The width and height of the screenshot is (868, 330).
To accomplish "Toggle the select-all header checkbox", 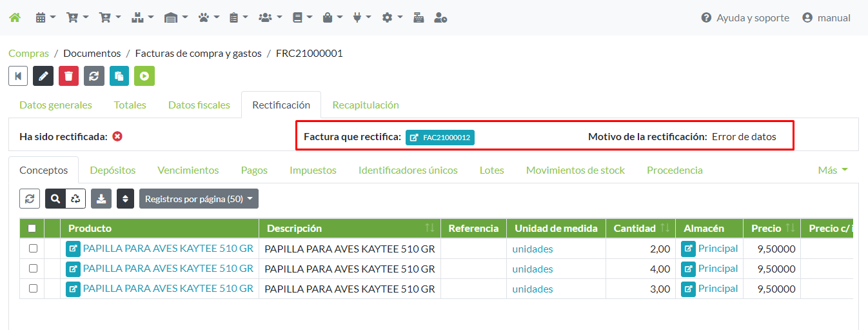I will click(32, 228).
